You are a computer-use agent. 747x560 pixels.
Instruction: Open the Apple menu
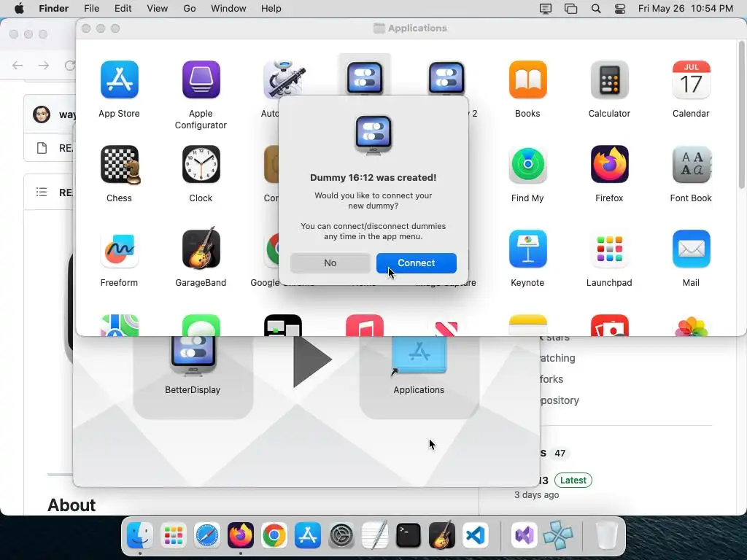point(19,9)
